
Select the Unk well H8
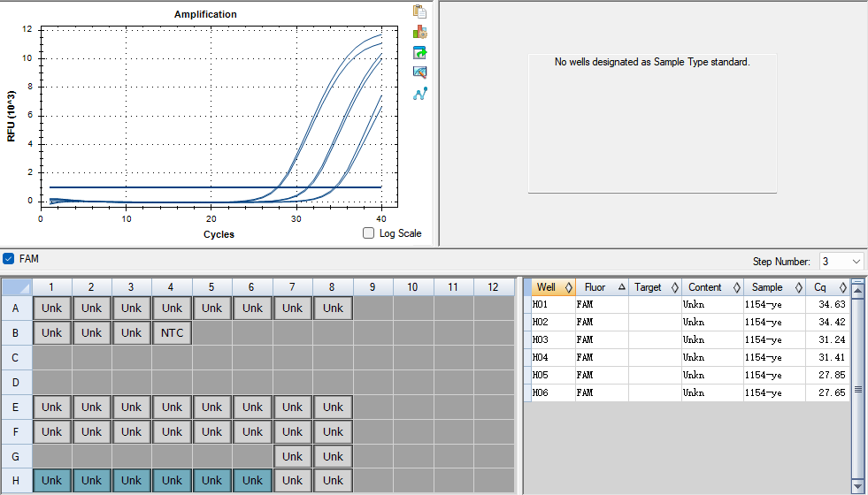(x=333, y=481)
